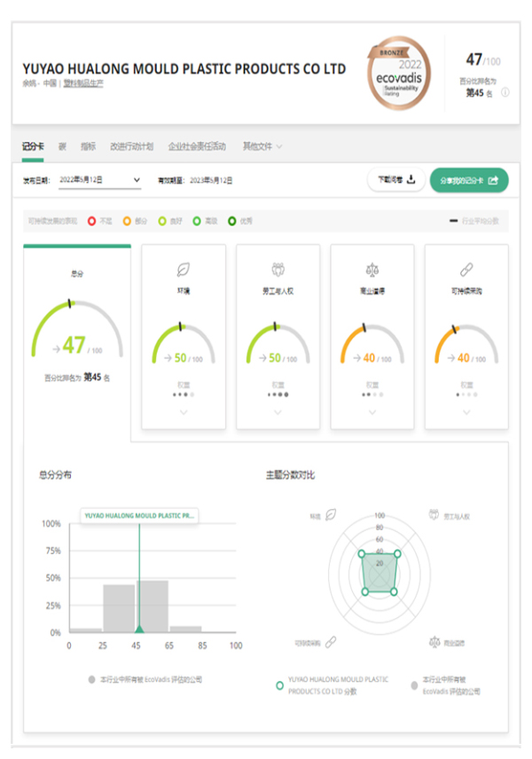Screen dimensions: 532x759
Task: Click the leaf icon on the radar chart
Action: pos(331,514)
